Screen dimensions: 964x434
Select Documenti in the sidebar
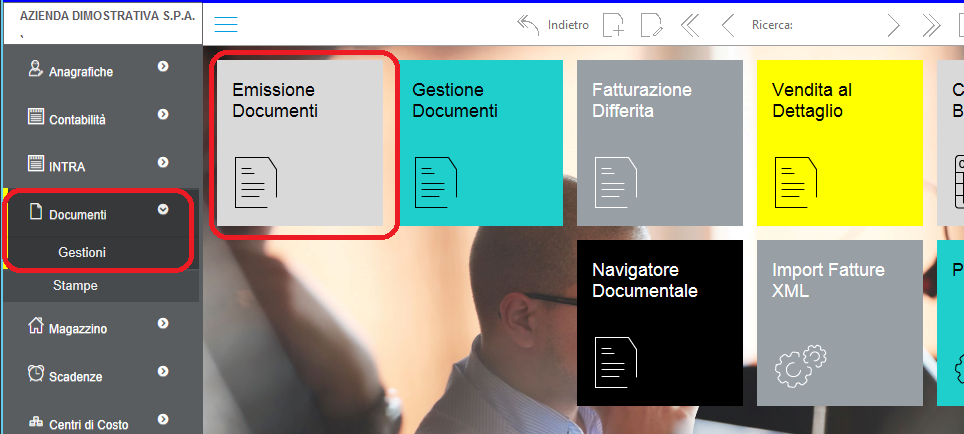tap(77, 215)
